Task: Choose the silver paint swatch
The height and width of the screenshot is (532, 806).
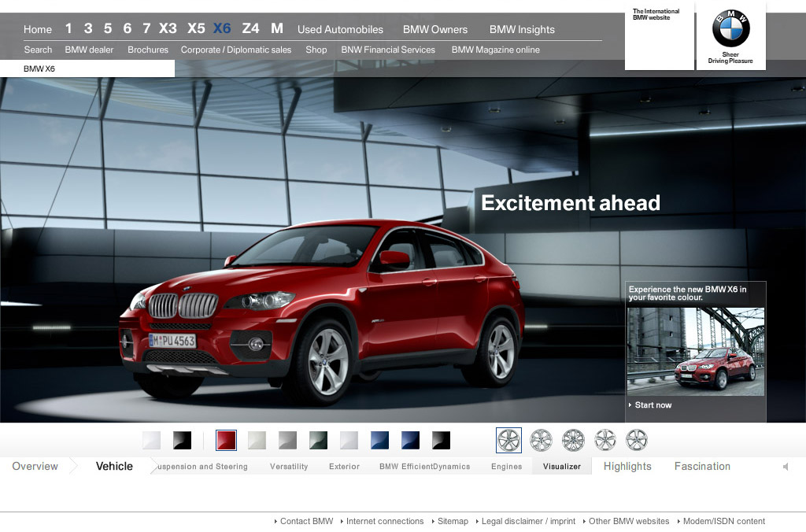Action: point(349,441)
